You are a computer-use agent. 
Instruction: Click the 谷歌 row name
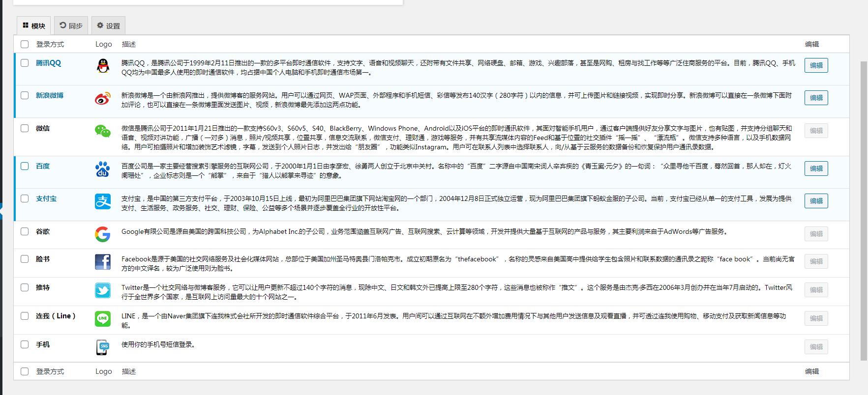pos(43,231)
